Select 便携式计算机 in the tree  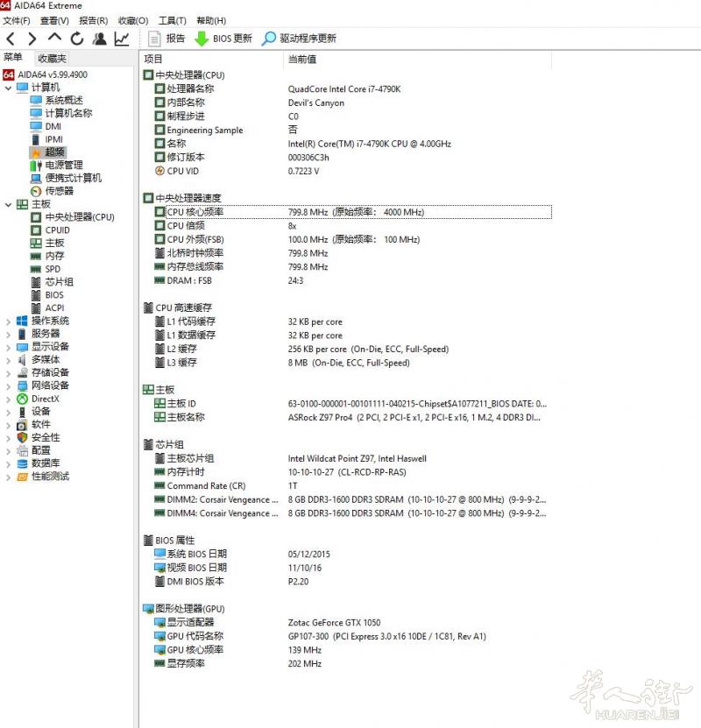(x=66, y=179)
